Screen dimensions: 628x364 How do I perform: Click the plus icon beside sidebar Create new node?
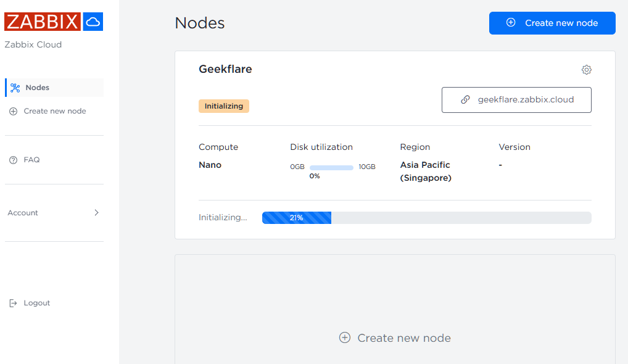click(x=13, y=111)
